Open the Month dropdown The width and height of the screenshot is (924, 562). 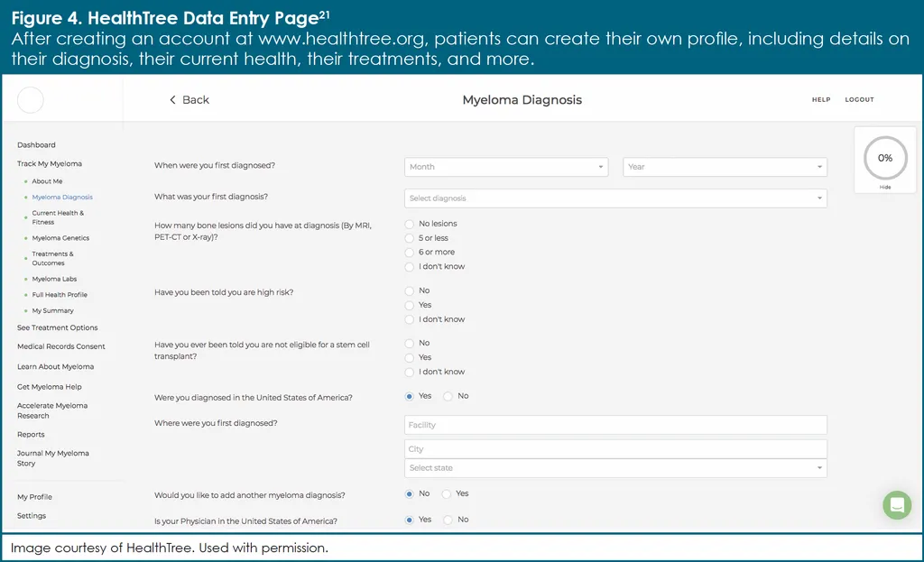coord(506,167)
